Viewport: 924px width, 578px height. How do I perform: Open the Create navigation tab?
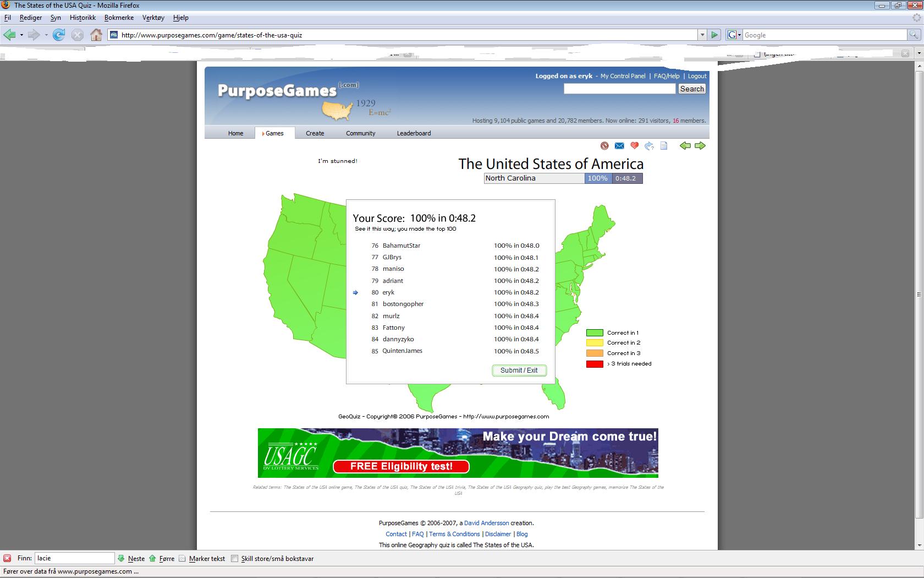tap(315, 133)
